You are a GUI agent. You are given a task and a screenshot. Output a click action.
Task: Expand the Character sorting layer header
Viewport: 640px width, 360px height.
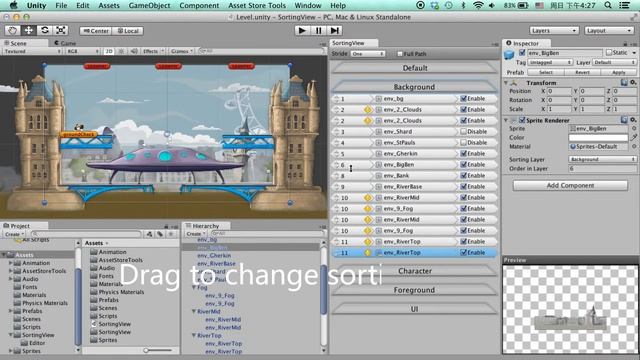point(415,271)
